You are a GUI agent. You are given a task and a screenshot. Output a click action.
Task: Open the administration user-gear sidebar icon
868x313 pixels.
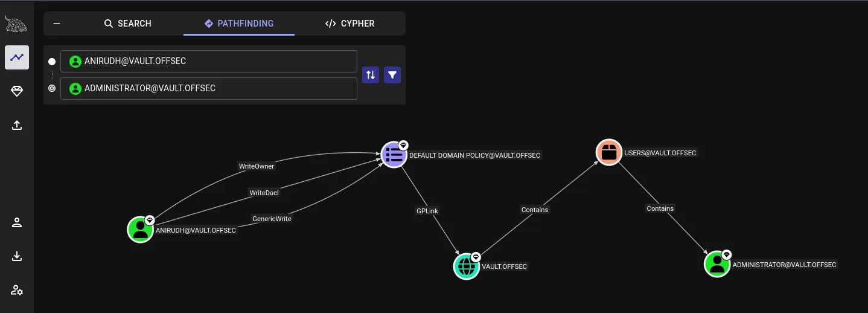click(17, 290)
